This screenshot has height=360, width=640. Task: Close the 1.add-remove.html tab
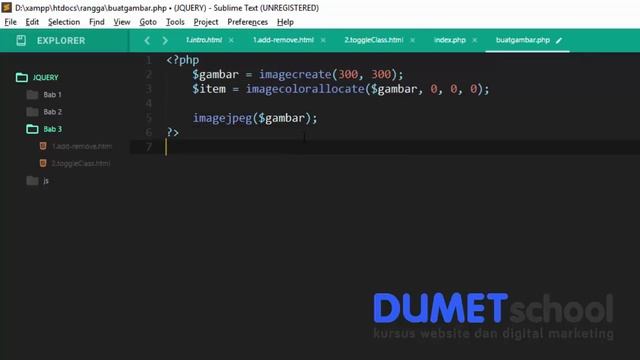pos(323,40)
